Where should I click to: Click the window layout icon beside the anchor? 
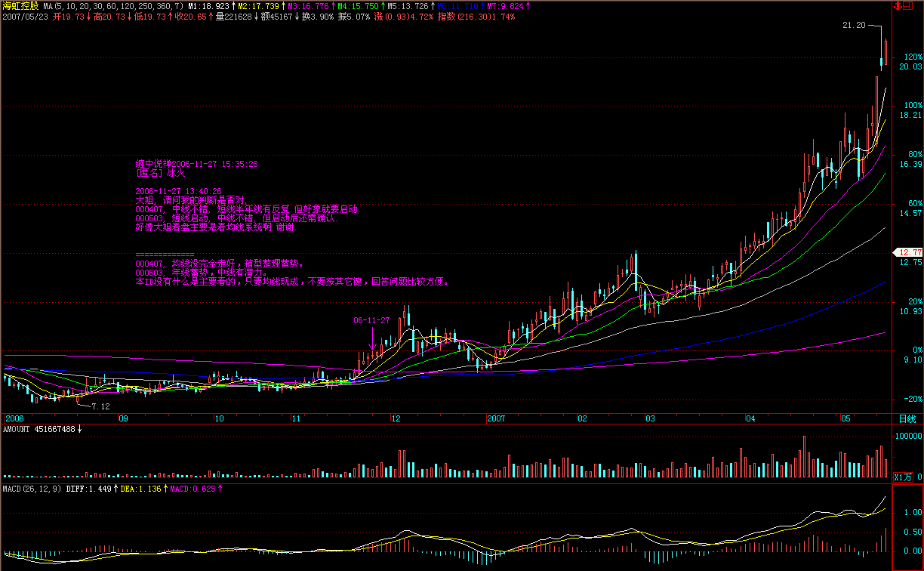click(909, 6)
